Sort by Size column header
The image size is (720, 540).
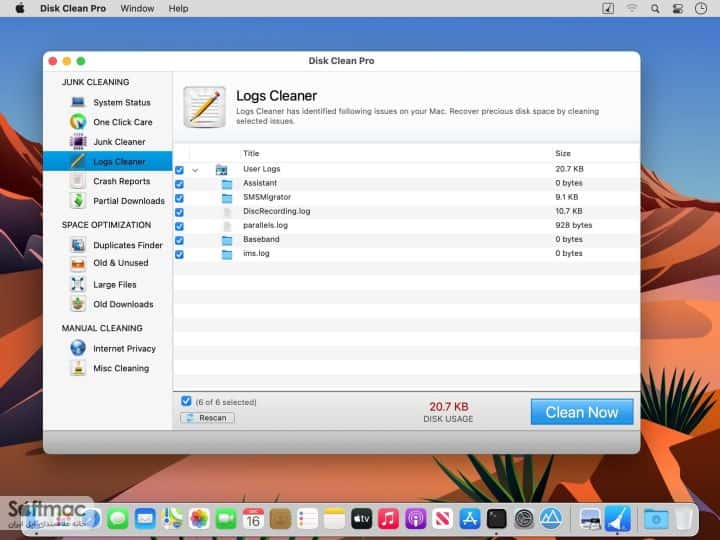point(562,153)
